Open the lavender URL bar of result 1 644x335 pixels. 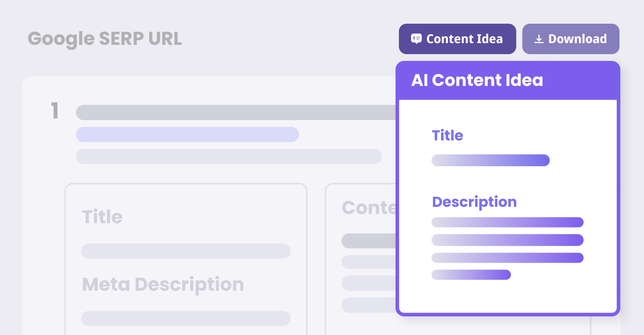tap(187, 135)
